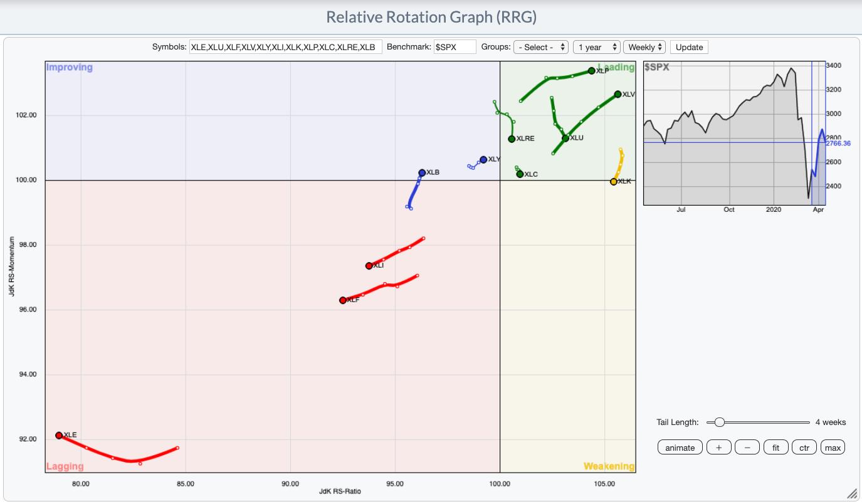Image resolution: width=862 pixels, height=504 pixels.
Task: Zoom in with the plus button
Action: coord(719,448)
